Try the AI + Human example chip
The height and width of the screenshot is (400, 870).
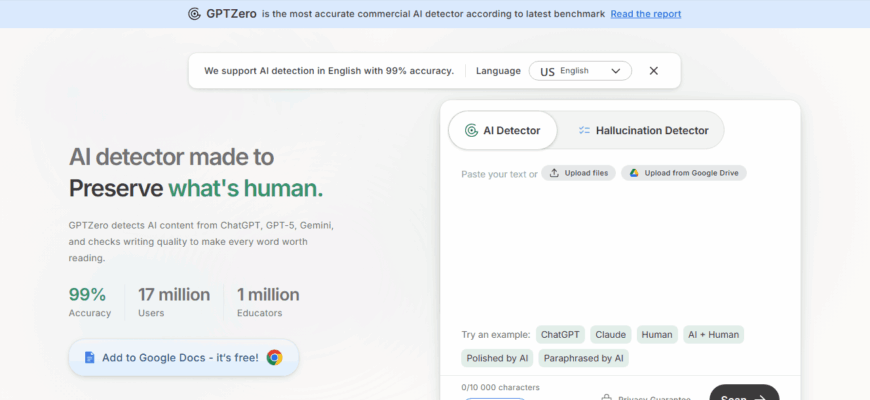coord(714,335)
